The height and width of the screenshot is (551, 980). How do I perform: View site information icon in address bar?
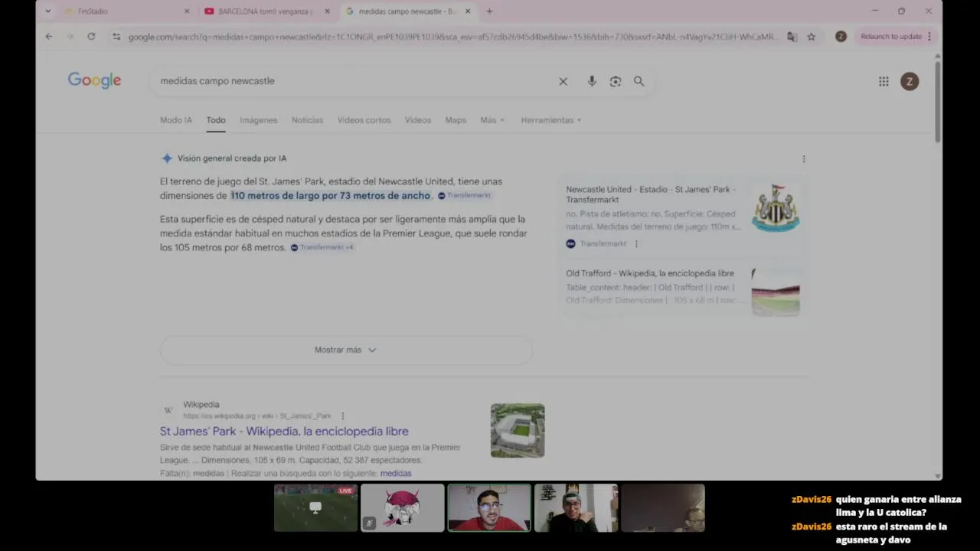[x=116, y=36]
